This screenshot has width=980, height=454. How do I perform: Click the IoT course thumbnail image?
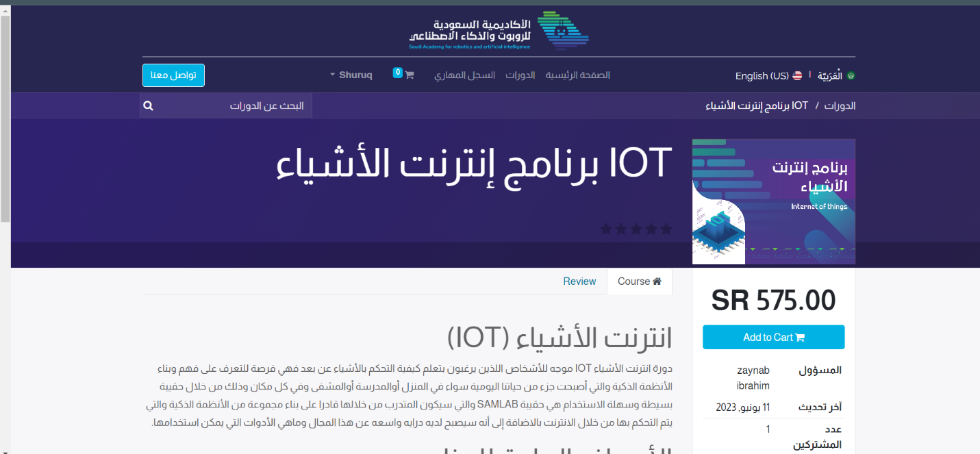(773, 201)
